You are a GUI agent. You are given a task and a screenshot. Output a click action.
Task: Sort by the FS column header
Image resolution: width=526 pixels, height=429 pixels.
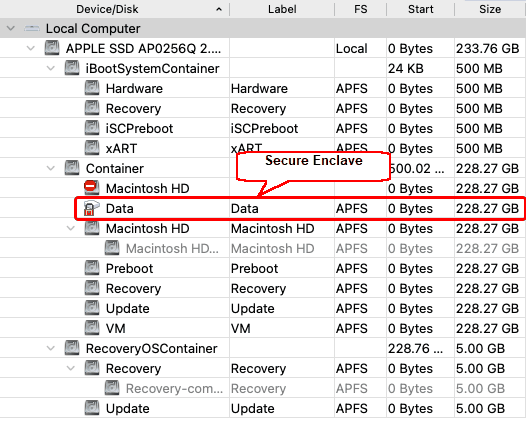(361, 9)
